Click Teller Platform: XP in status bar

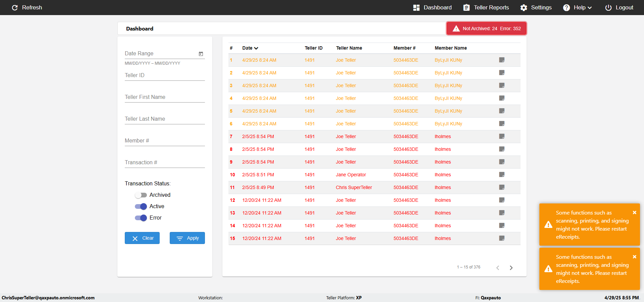pos(344,298)
